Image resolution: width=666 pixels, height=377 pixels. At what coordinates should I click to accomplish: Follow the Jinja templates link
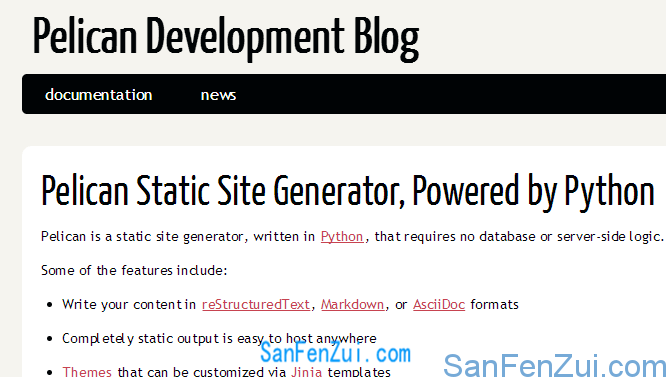click(307, 371)
